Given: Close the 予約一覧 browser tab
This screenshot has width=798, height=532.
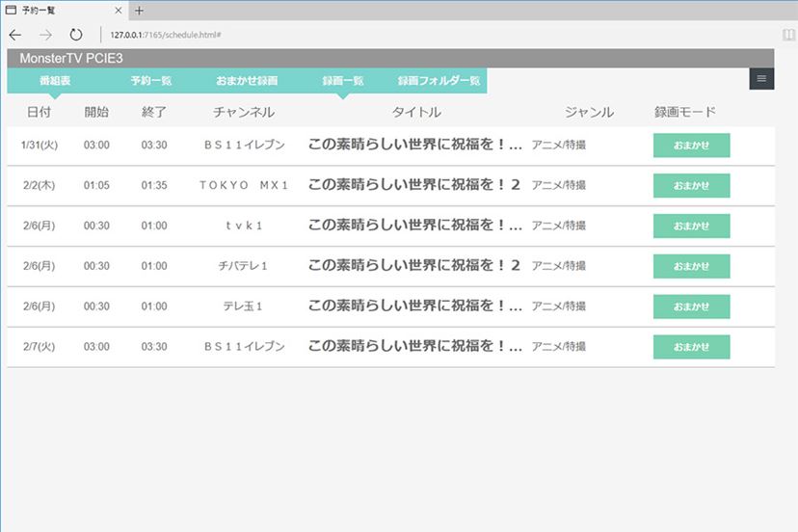Looking at the screenshot, I should click(x=119, y=11).
